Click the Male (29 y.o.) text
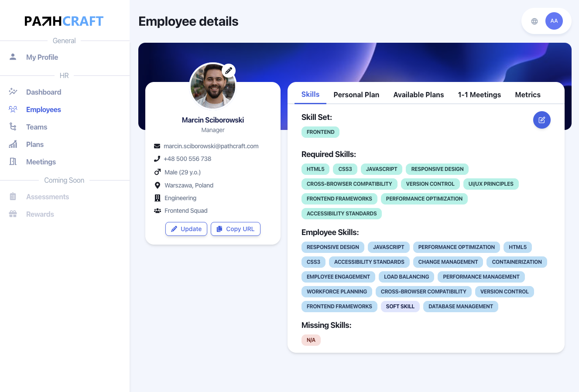579x392 pixels. (x=182, y=172)
